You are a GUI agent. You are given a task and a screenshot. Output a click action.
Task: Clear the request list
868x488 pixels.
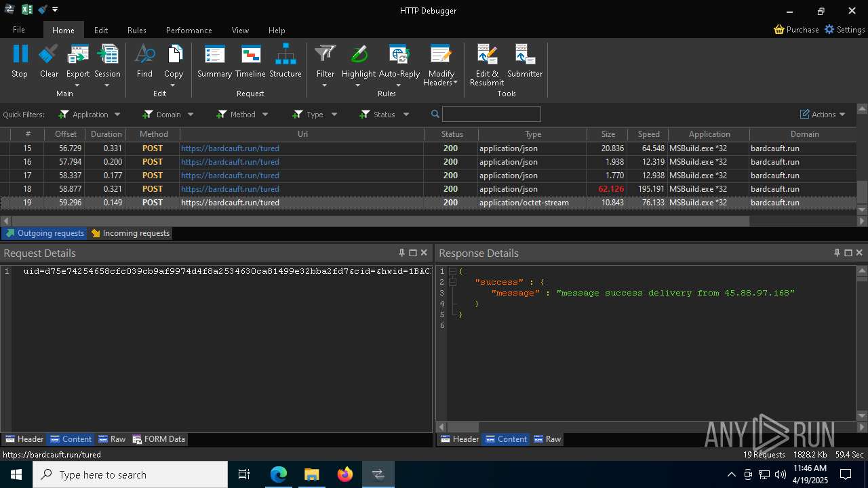coord(49,62)
